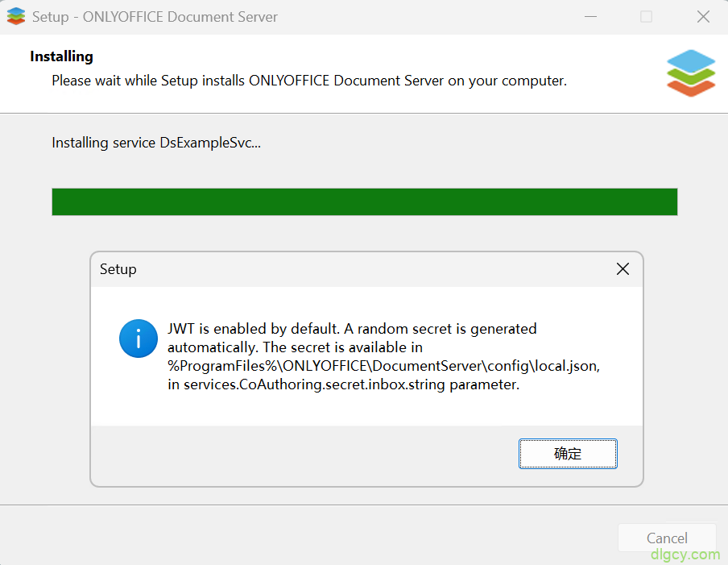Click the blue information icon

(139, 339)
